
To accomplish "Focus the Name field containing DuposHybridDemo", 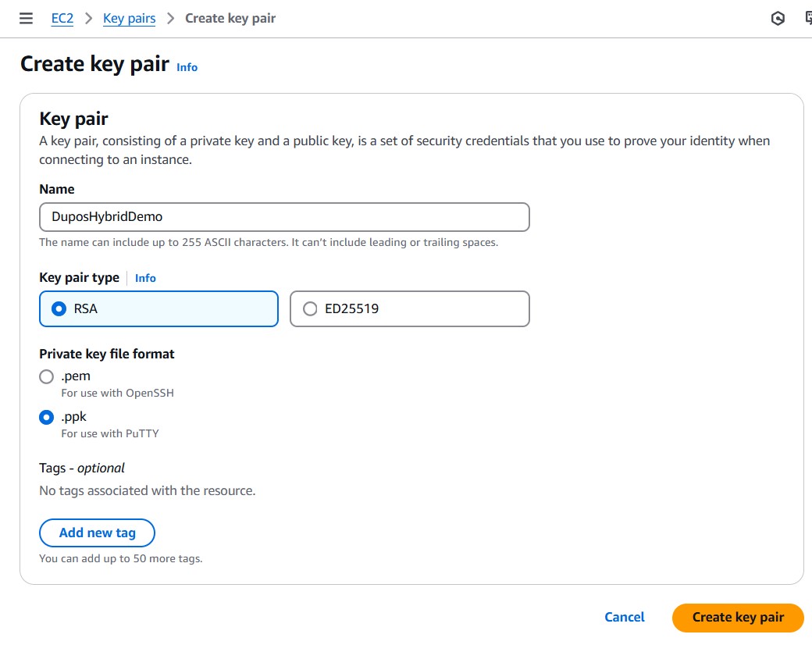I will coord(284,217).
